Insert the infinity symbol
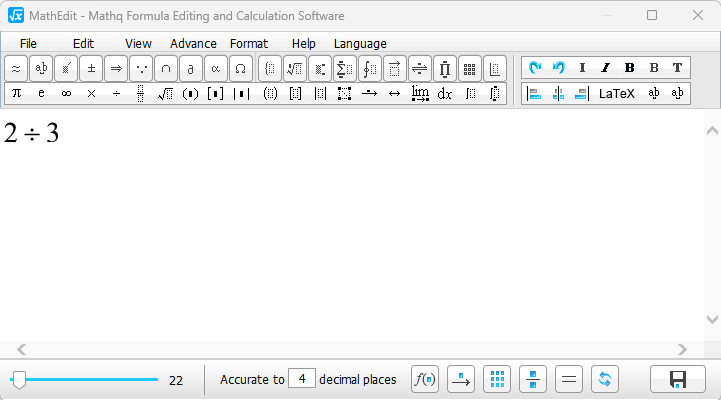Screen dimensions: 721x400 [x=66, y=93]
